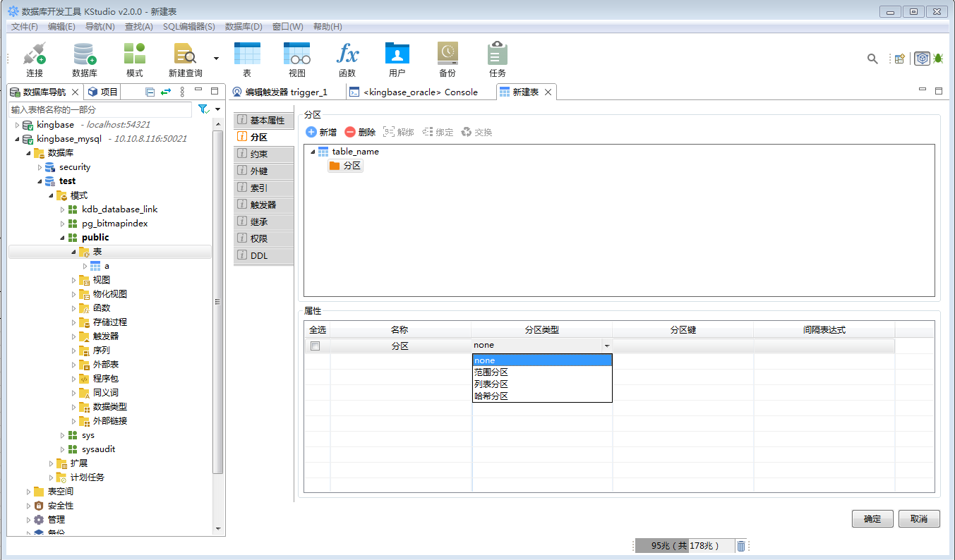
Task: Click the search magnifier in the top-right toolbar
Action: pos(872,59)
